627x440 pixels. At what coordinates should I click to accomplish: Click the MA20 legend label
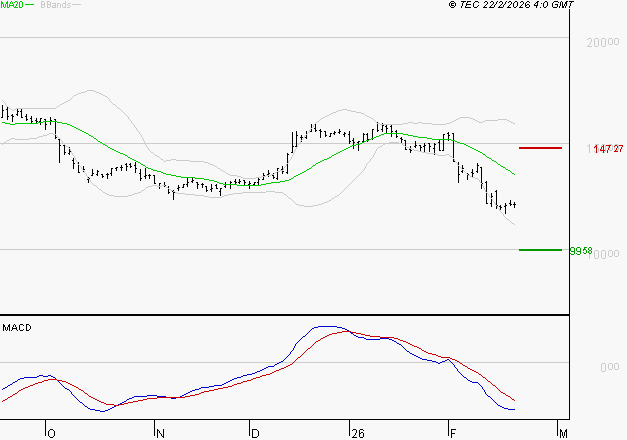12,5
